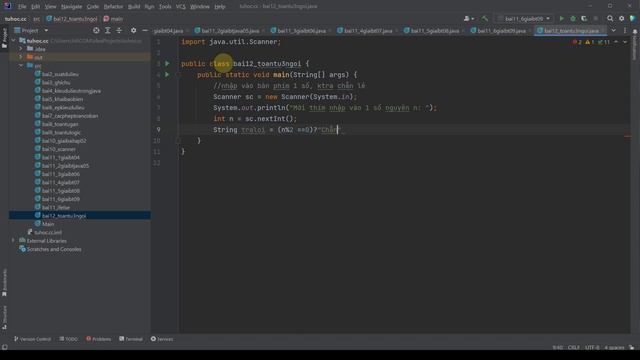
Task: Switch to bai11_6giaibt09.java tab
Action: point(501,31)
